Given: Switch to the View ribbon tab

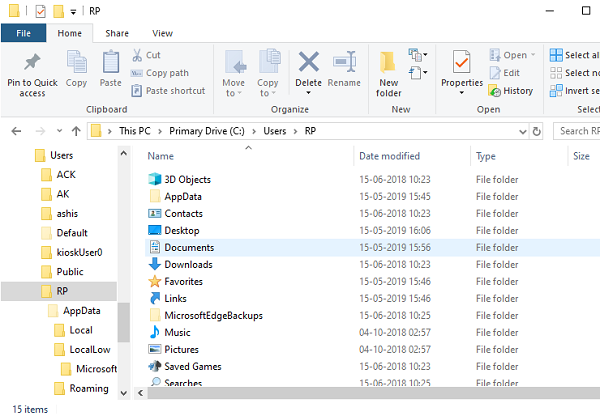Looking at the screenshot, I should 163,33.
